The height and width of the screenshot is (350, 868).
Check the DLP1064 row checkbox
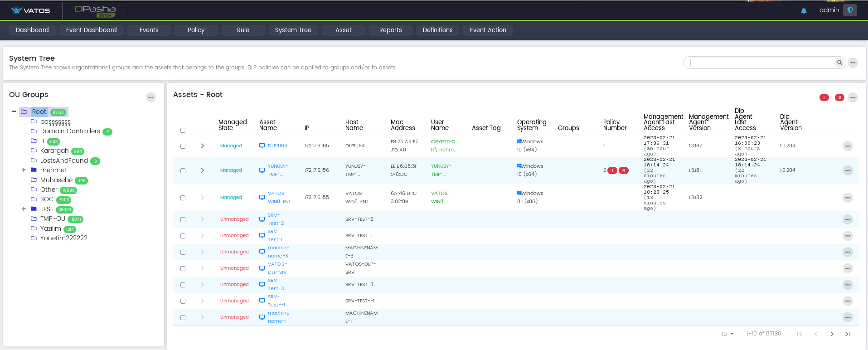[x=183, y=146]
